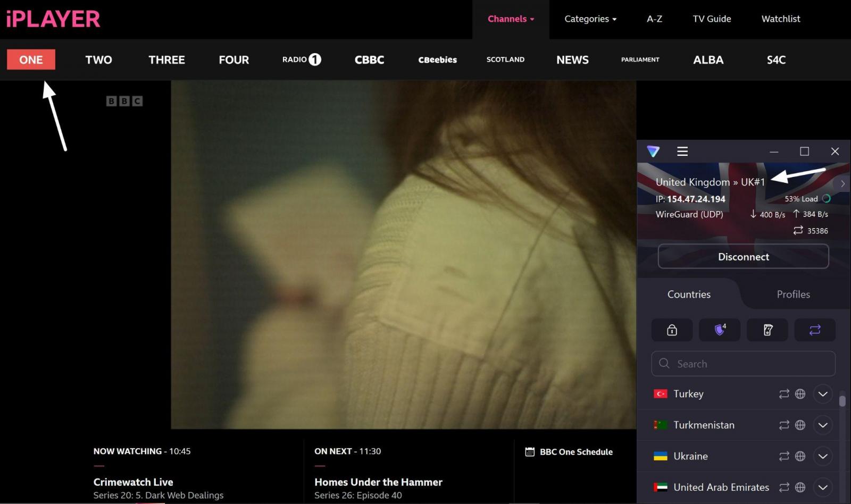Click the Proton VPN logo icon
Screen dimensions: 851x504
653,152
